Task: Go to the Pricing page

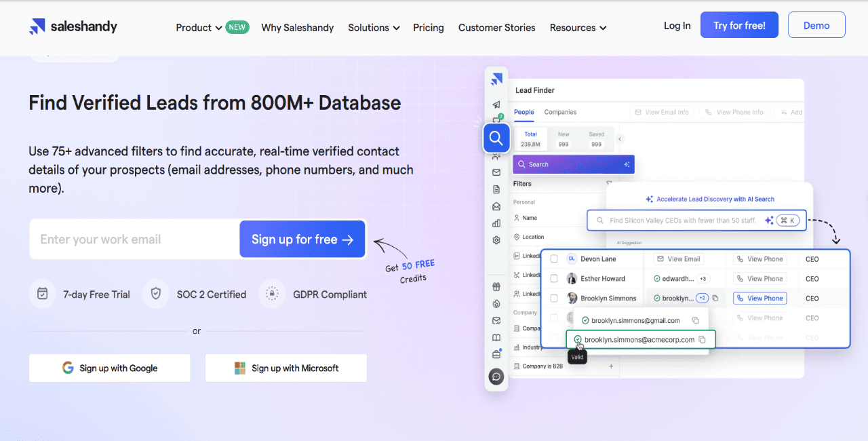Action: (x=429, y=28)
